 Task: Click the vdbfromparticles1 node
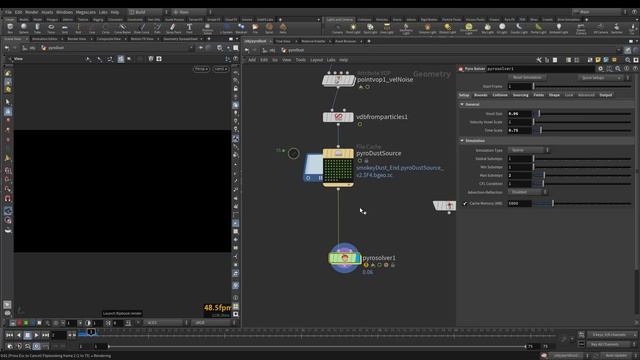click(x=338, y=118)
